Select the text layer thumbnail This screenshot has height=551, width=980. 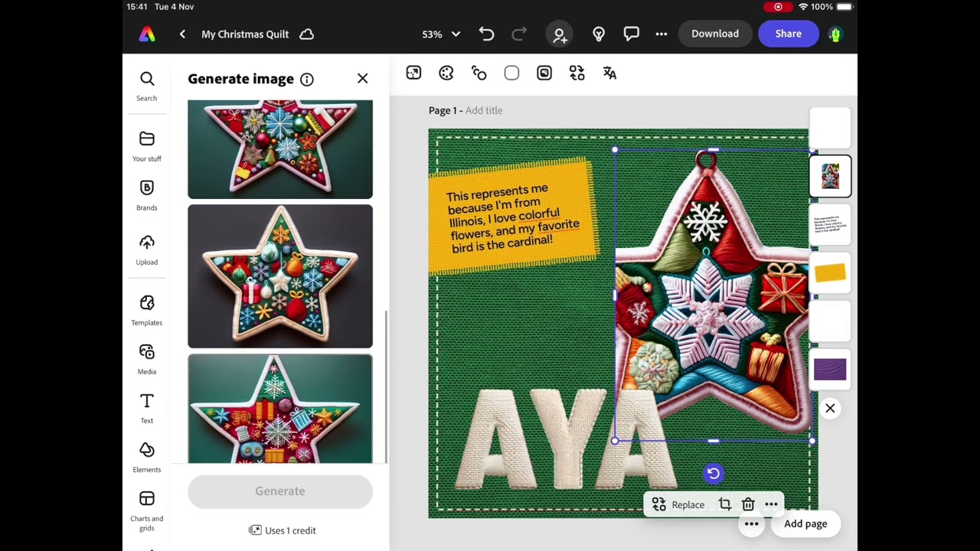pos(830,225)
